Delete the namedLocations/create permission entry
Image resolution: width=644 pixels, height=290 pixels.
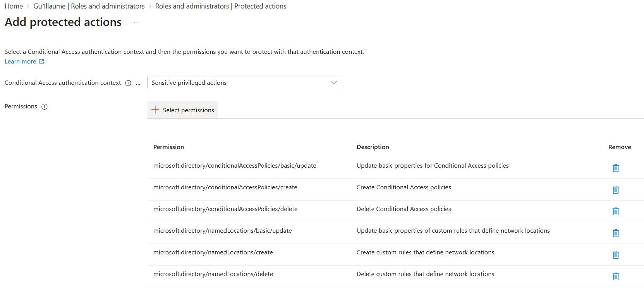[x=616, y=255]
